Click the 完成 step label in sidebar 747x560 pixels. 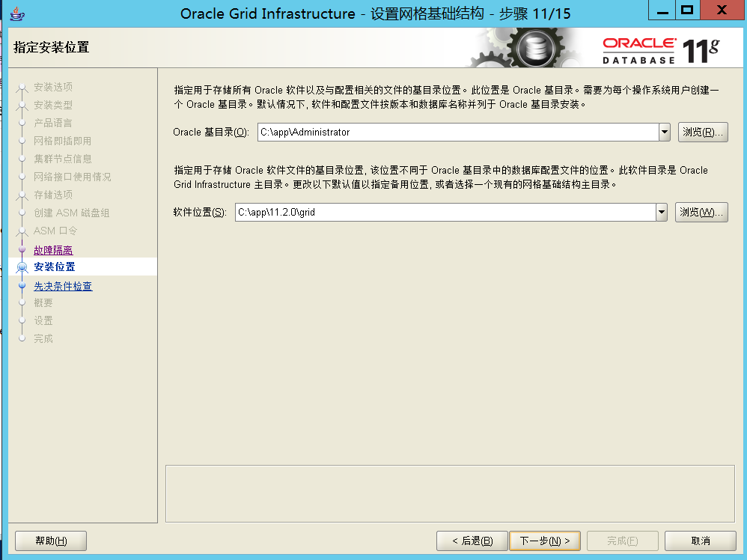coord(43,338)
